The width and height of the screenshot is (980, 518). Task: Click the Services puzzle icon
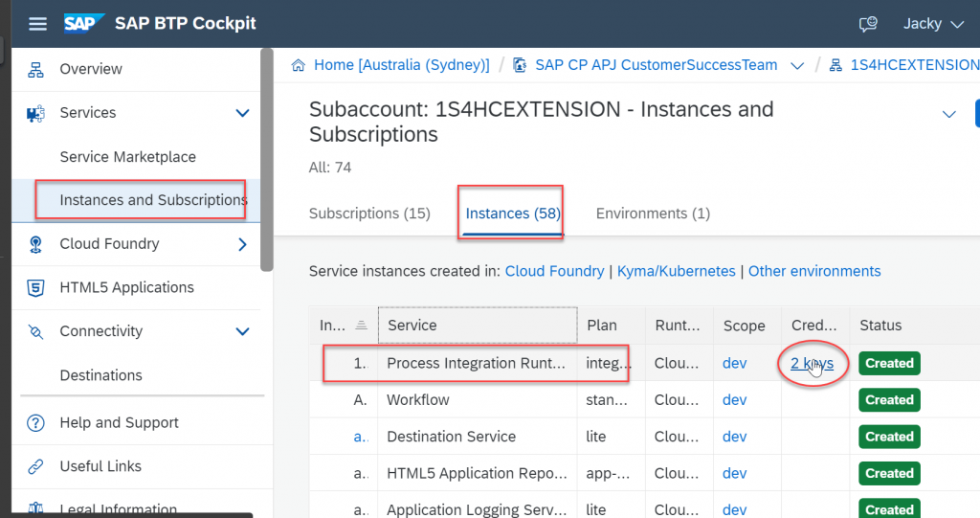click(35, 113)
